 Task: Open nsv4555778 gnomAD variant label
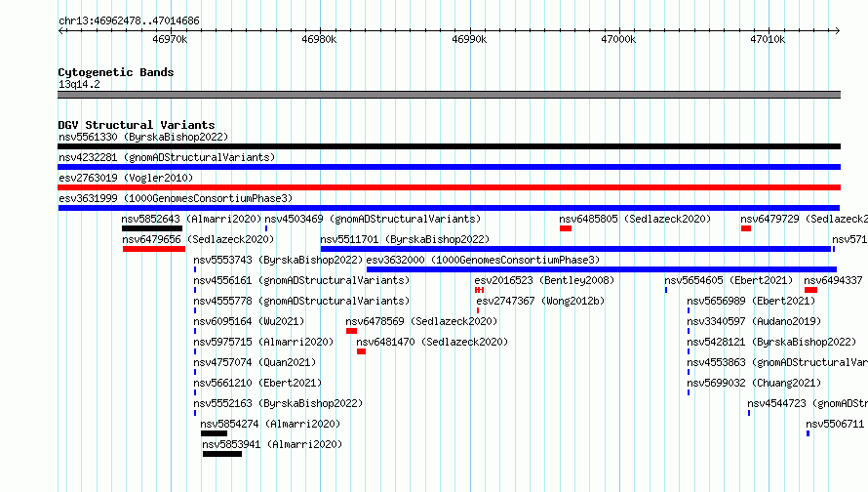tap(301, 301)
